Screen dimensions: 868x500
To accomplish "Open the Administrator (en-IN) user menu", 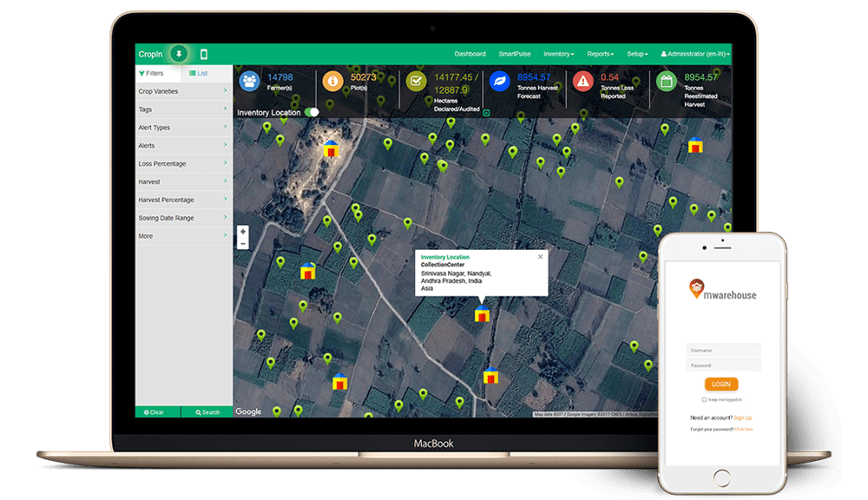I will pos(695,55).
